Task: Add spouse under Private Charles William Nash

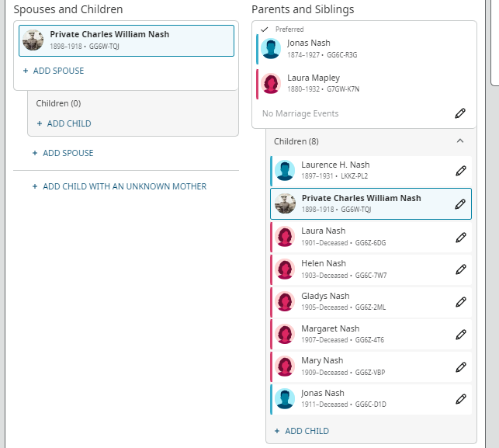Action: pyautogui.click(x=54, y=71)
